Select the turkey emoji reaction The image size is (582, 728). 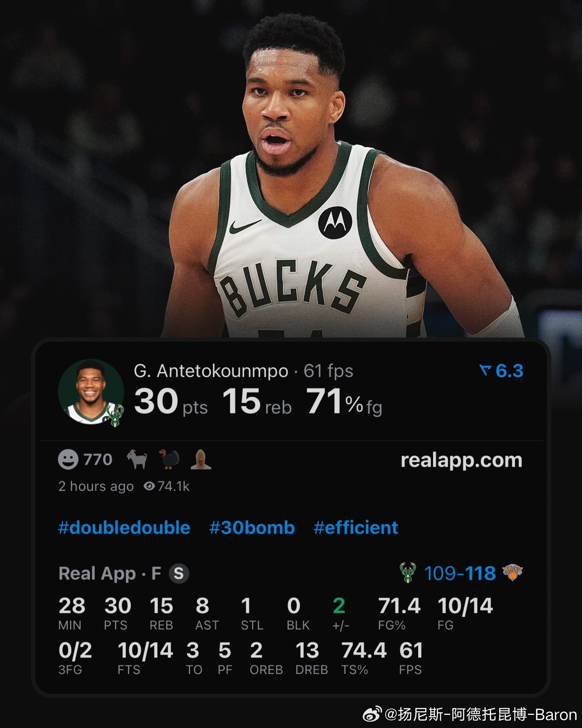click(169, 459)
